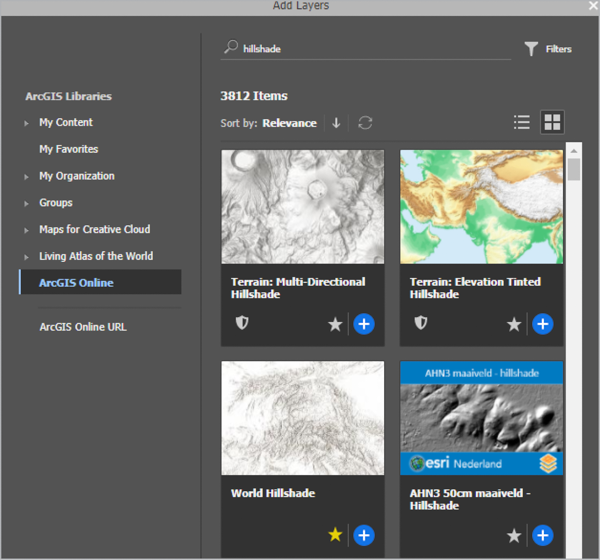Screen dimensions: 600x560
Task: Add Terrain: Elevation Tinted Hillshade layer
Action: [x=542, y=323]
